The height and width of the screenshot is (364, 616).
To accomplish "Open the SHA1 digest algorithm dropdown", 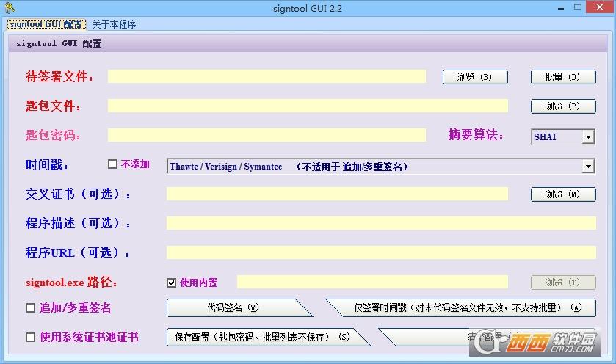I will 588,136.
